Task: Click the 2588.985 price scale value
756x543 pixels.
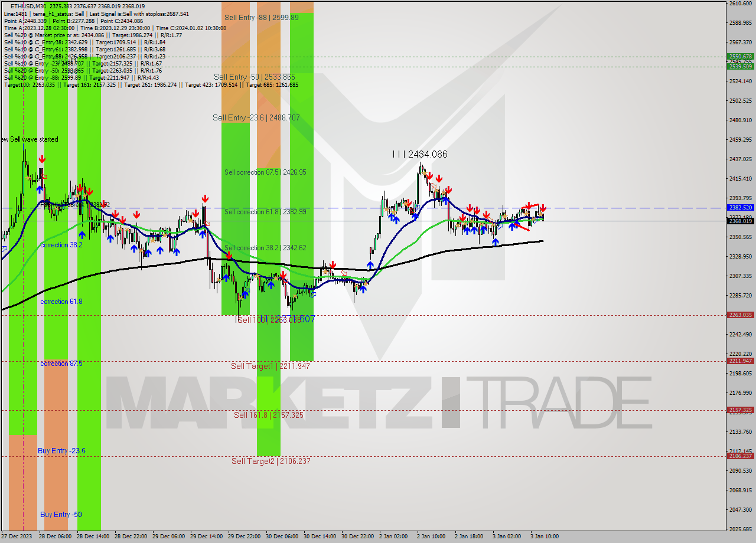Action: (x=740, y=22)
